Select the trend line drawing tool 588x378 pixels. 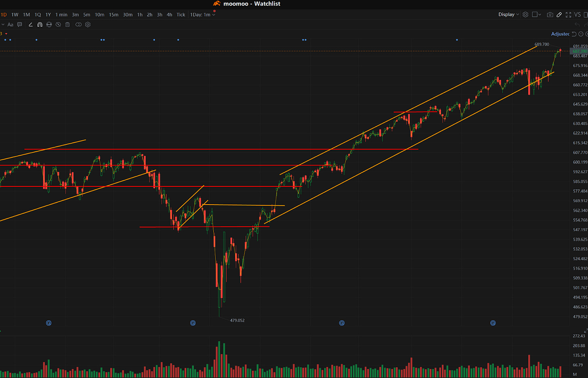click(30, 25)
